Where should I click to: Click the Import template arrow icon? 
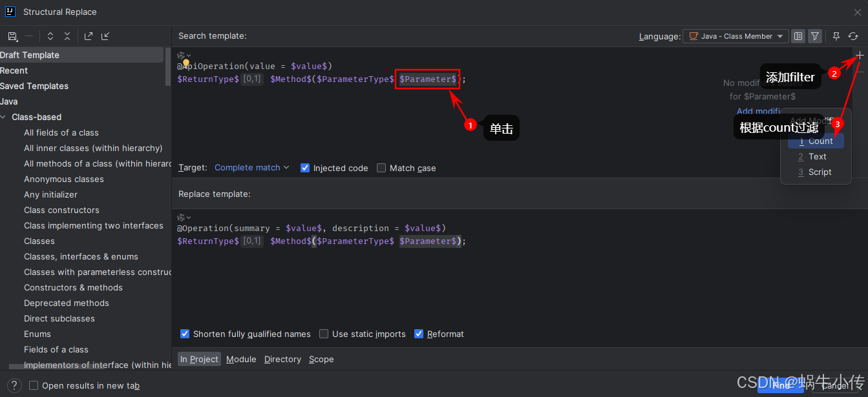pos(105,36)
